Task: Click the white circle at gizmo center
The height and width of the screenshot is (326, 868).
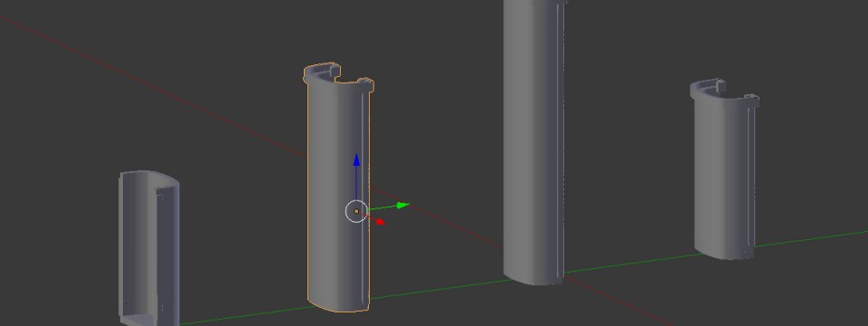Action: click(356, 211)
